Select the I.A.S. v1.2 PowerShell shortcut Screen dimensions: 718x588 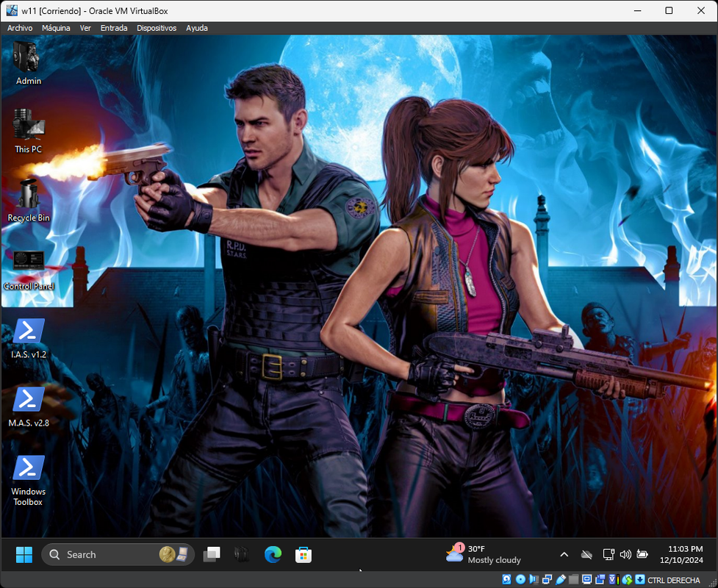(29, 338)
